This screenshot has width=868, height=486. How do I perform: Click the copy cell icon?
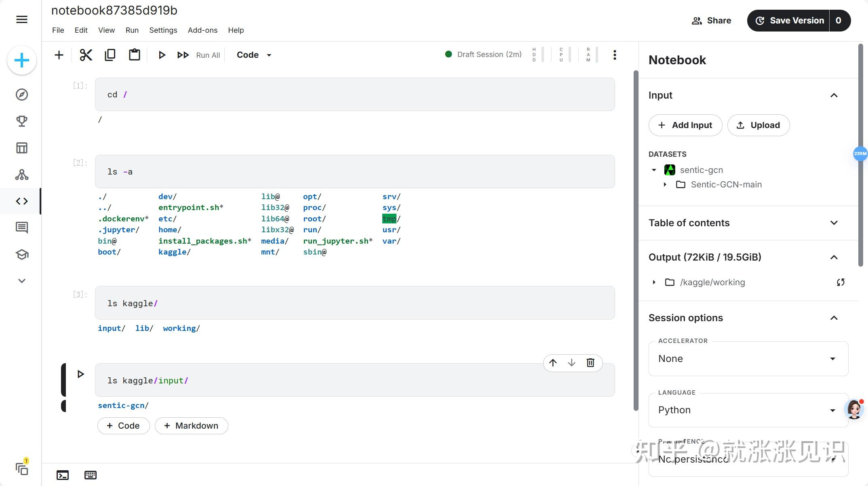(110, 55)
